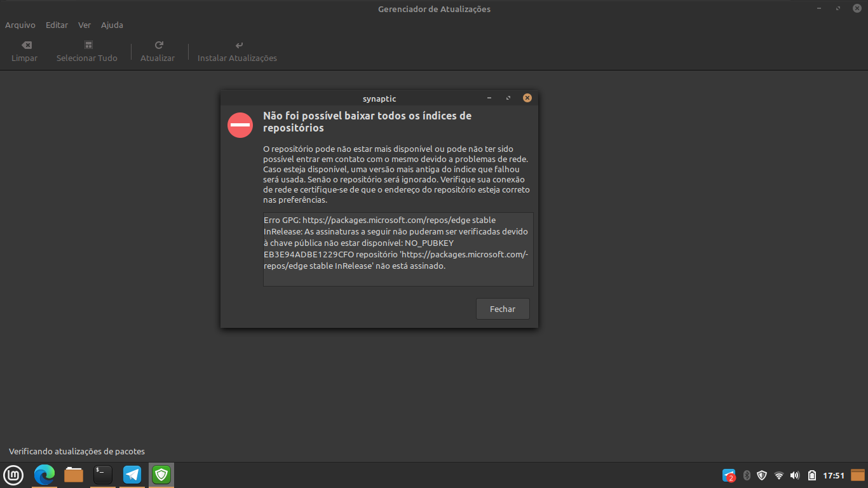Click the dialog heading about índices de repositórios

coord(367,122)
